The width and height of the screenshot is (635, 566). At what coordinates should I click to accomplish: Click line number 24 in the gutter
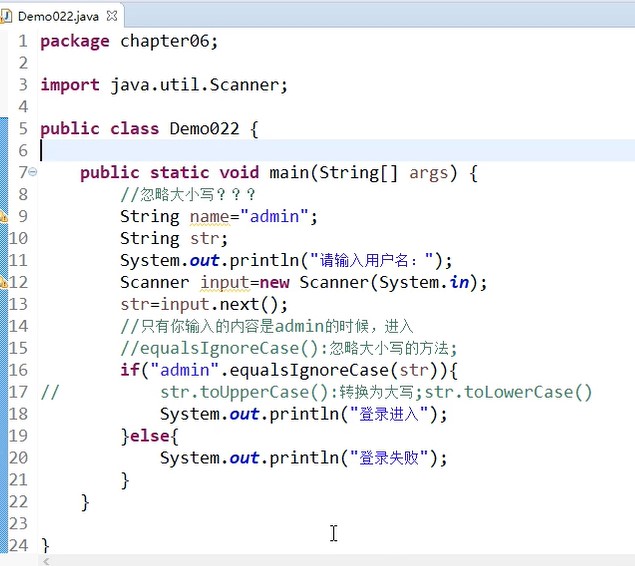click(x=19, y=545)
